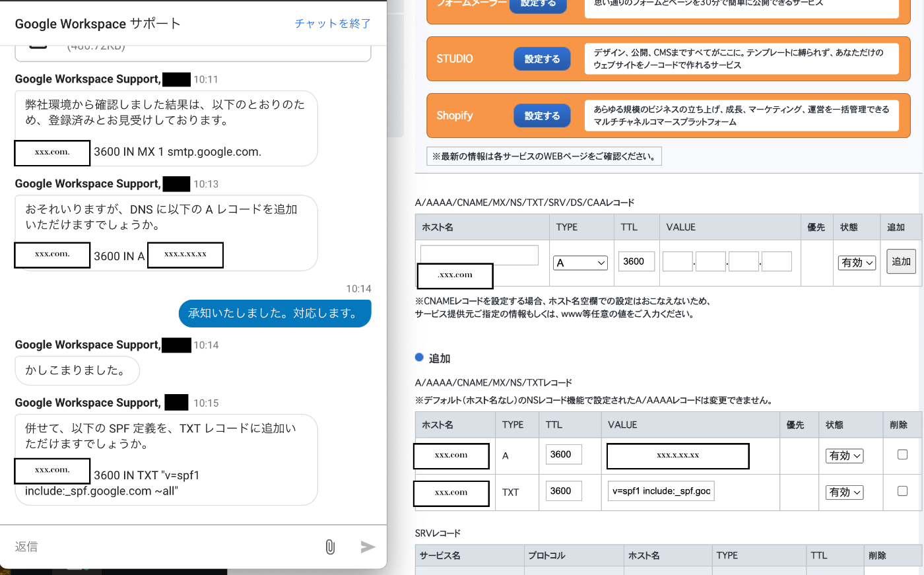Click the STUDIO service label

click(x=455, y=59)
